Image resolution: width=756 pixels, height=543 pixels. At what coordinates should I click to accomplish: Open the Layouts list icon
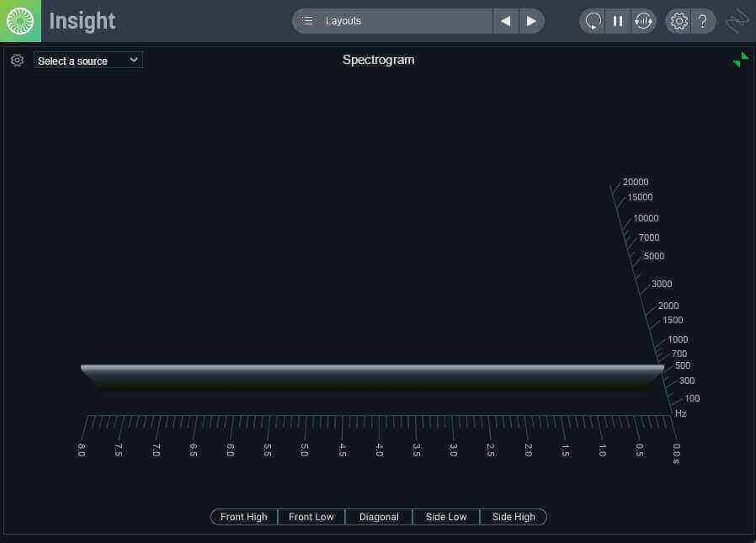point(307,21)
